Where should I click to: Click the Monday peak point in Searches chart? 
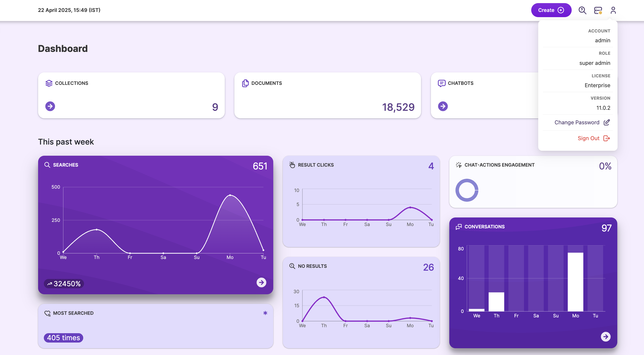pos(230,195)
